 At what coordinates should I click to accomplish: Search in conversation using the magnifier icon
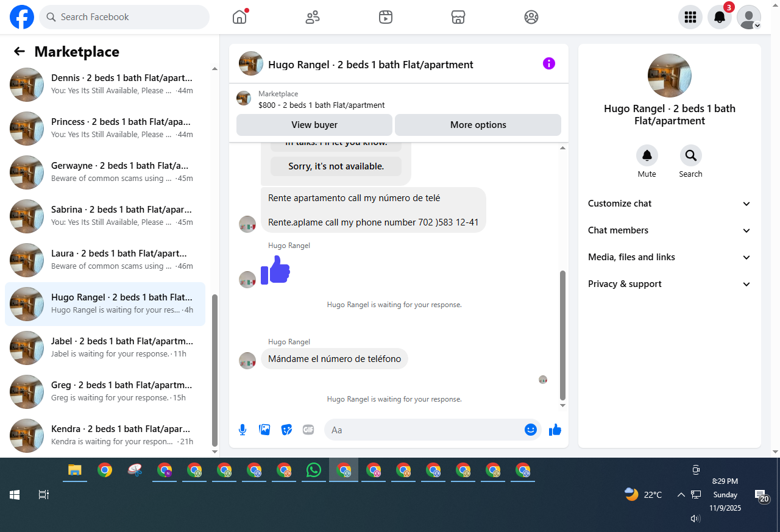691,156
